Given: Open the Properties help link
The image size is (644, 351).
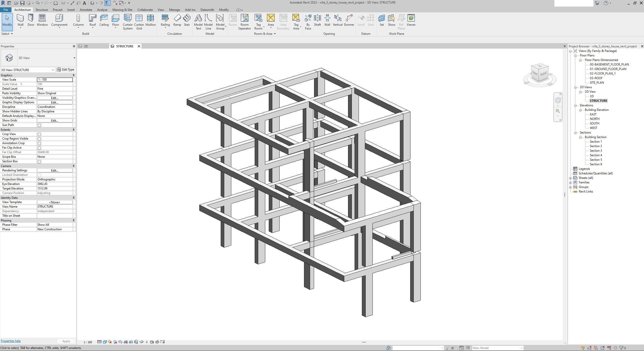Looking at the screenshot, I should point(11,341).
